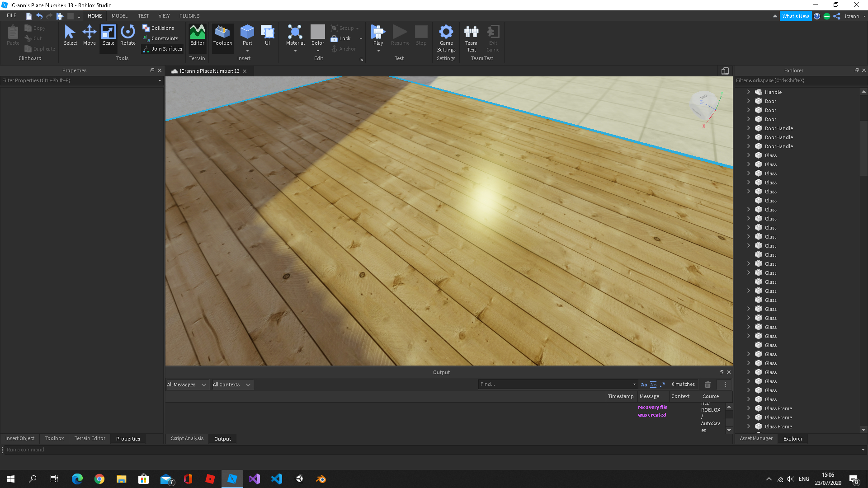The height and width of the screenshot is (488, 868).
Task: Open the All Messages dropdown
Action: [x=187, y=385]
